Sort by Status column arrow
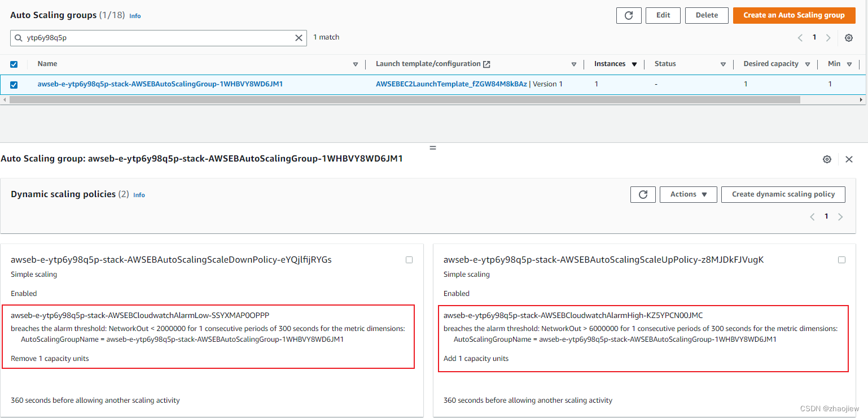868x418 pixels. [x=723, y=64]
